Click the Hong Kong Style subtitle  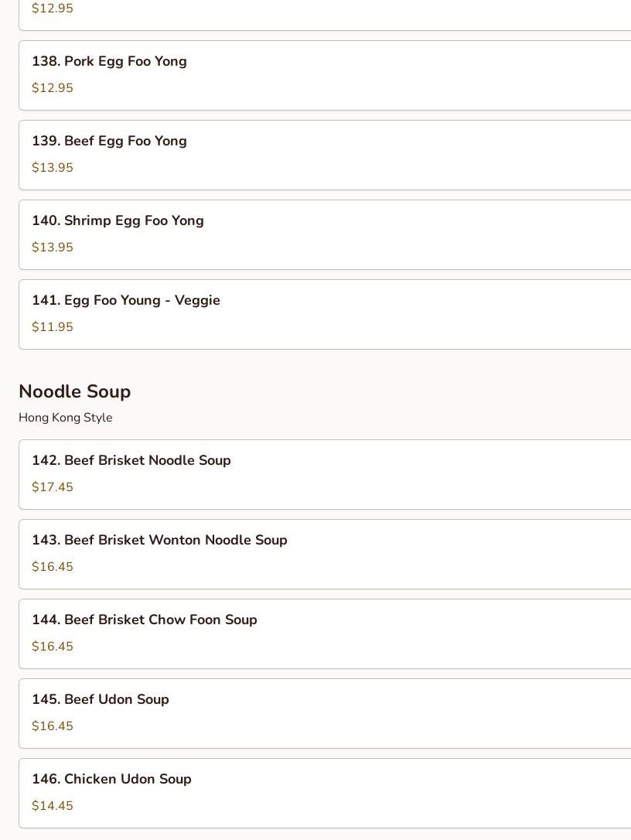coord(65,418)
